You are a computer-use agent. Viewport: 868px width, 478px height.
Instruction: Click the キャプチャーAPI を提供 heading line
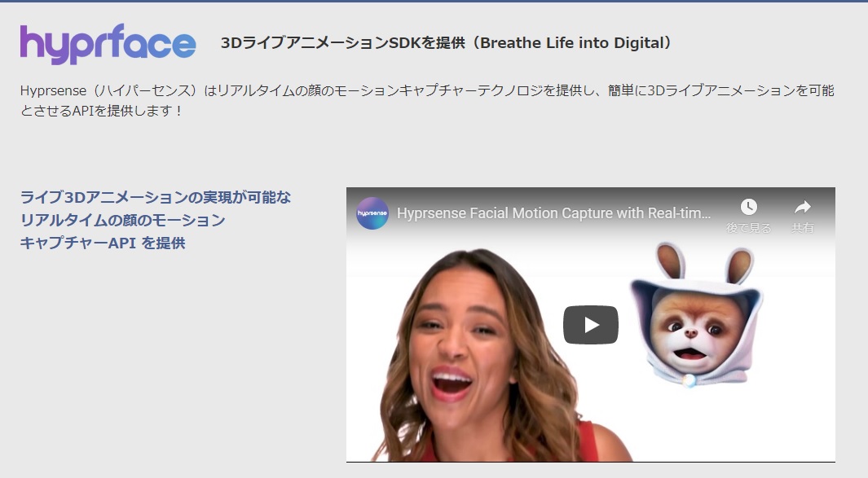pyautogui.click(x=103, y=243)
